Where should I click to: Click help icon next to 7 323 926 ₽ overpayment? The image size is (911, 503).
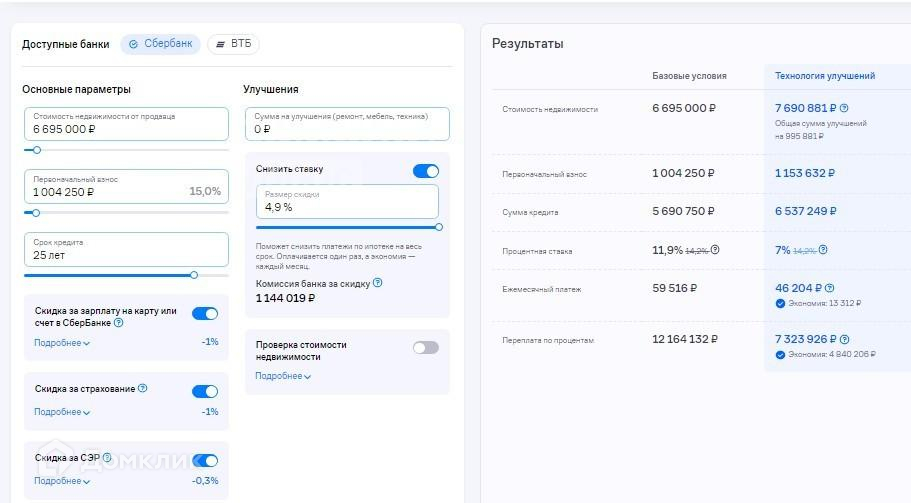844,340
